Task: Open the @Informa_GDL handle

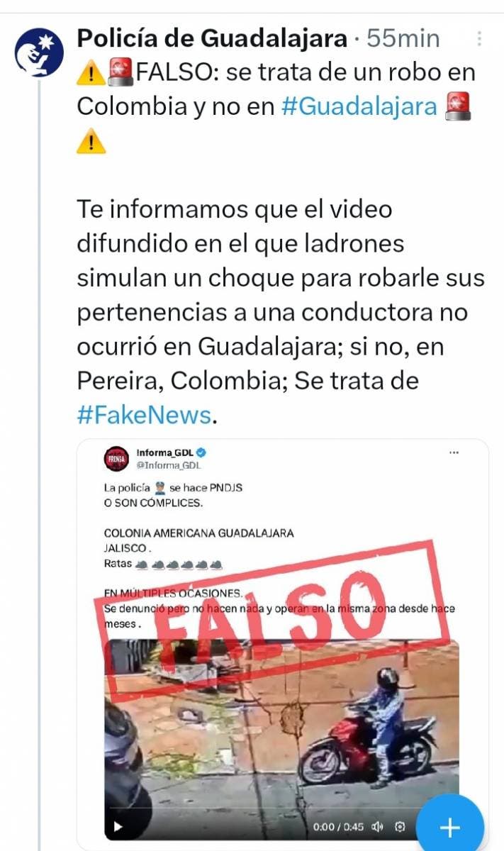Action: (169, 465)
